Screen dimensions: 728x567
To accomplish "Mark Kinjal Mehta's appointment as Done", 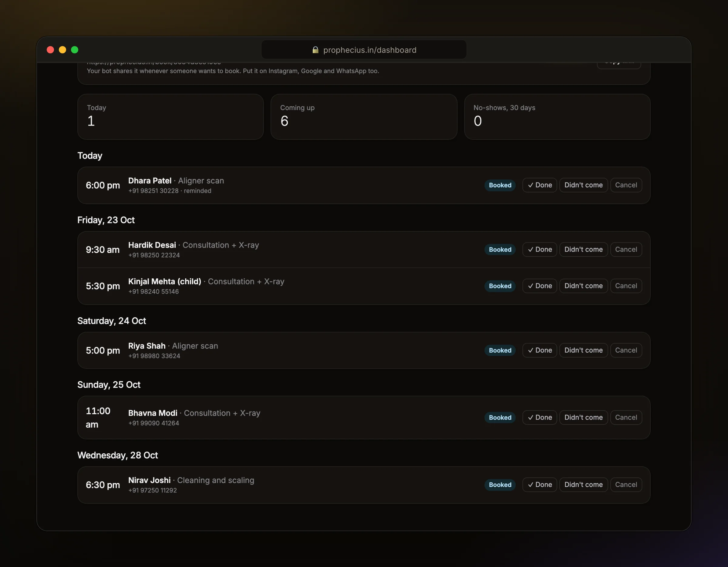I will pyautogui.click(x=539, y=286).
